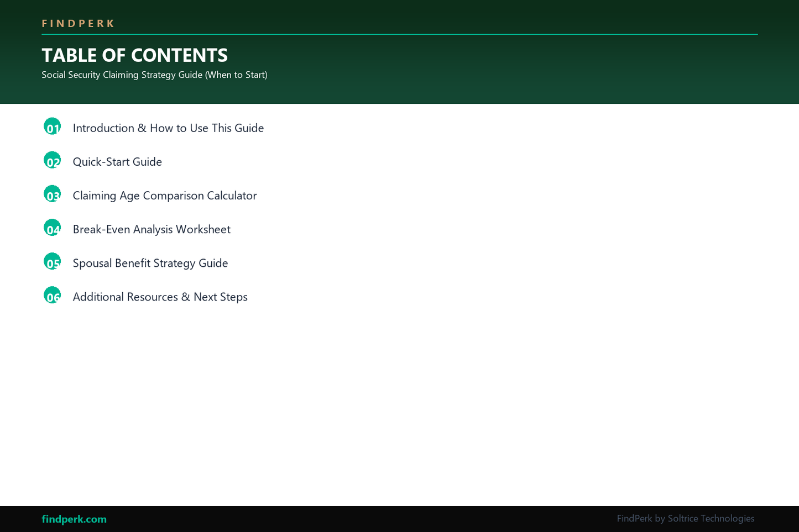Click the 03 number badge
The height and width of the screenshot is (532, 799).
click(x=53, y=194)
